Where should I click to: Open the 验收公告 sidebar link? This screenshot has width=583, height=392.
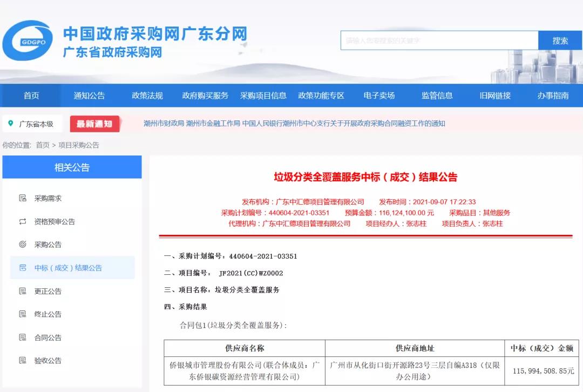pos(48,361)
